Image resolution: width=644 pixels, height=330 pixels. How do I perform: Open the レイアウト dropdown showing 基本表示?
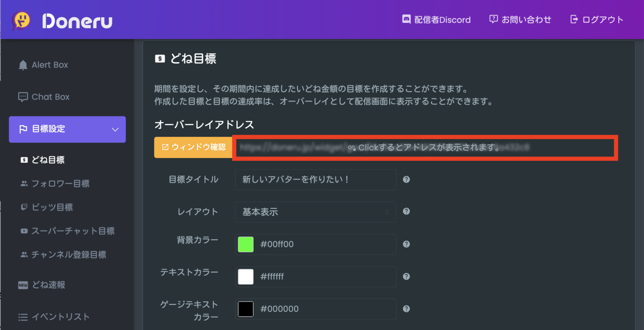click(x=316, y=212)
